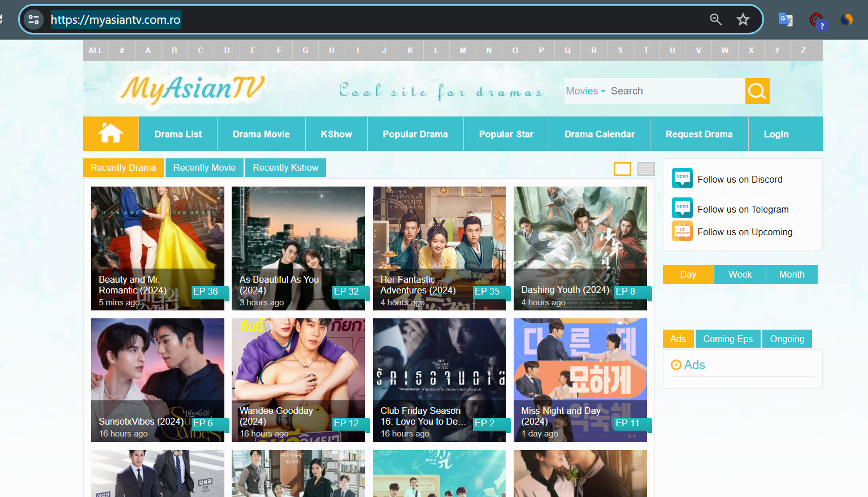Open the Movies search category dropdown
The image size is (868, 497).
[x=585, y=91]
